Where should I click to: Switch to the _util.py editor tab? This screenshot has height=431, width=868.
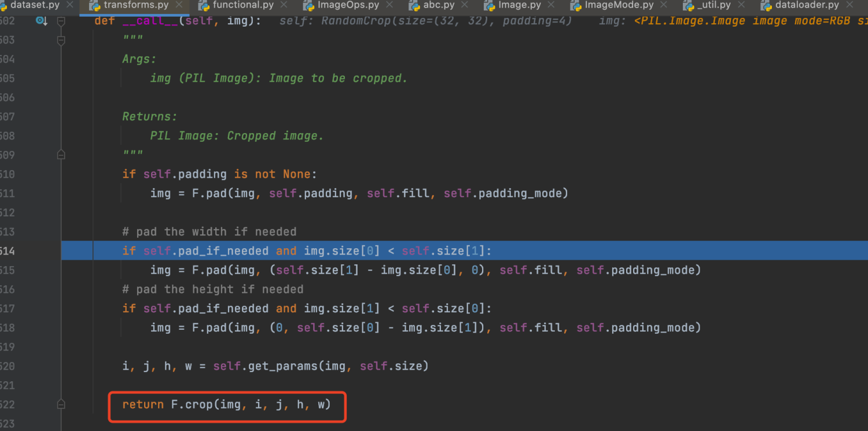click(x=715, y=5)
